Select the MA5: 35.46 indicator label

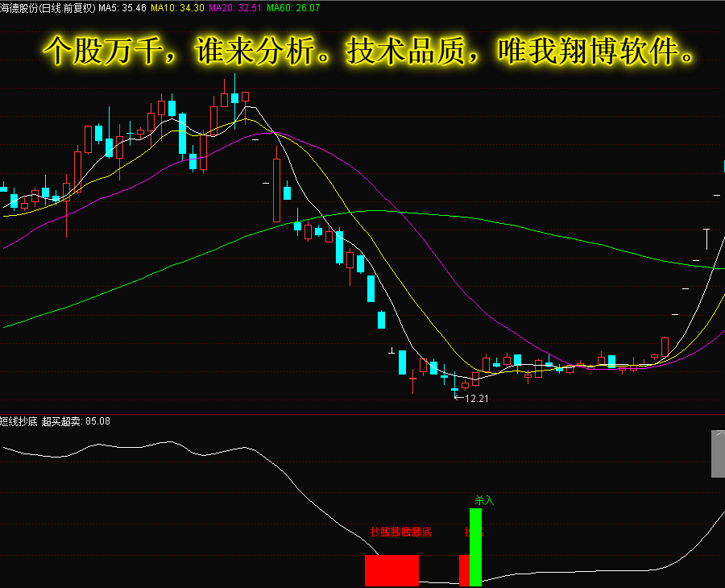coord(122,8)
